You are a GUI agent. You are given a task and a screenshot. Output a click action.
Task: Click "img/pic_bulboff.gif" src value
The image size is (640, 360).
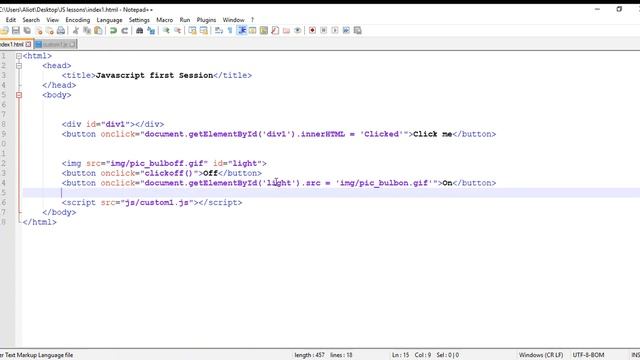(x=157, y=164)
